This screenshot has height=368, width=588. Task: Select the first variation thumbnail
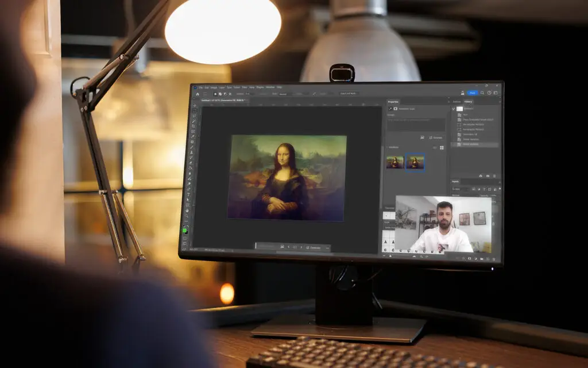395,162
